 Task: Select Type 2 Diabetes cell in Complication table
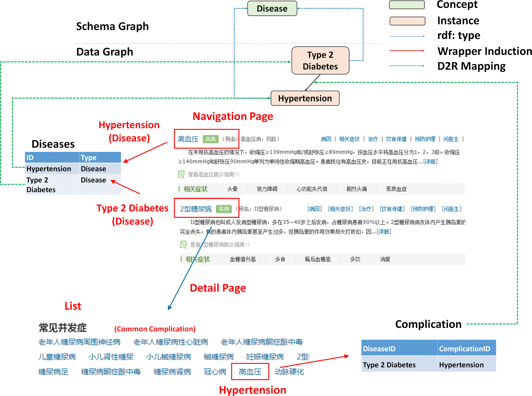pos(399,364)
